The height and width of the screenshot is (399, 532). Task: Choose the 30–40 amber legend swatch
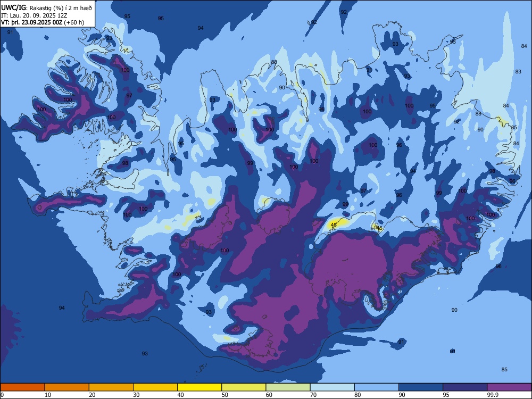[x=155, y=387]
